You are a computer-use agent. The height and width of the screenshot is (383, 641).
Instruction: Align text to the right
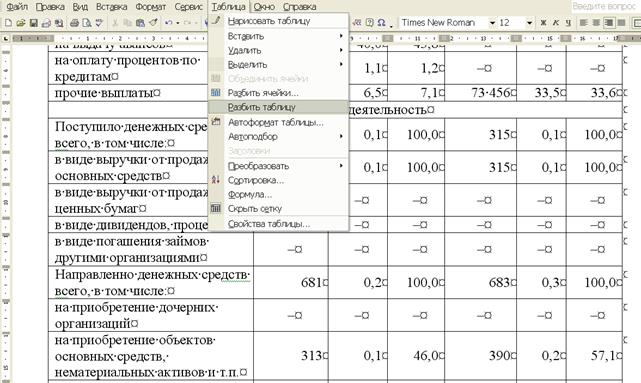pos(609,22)
